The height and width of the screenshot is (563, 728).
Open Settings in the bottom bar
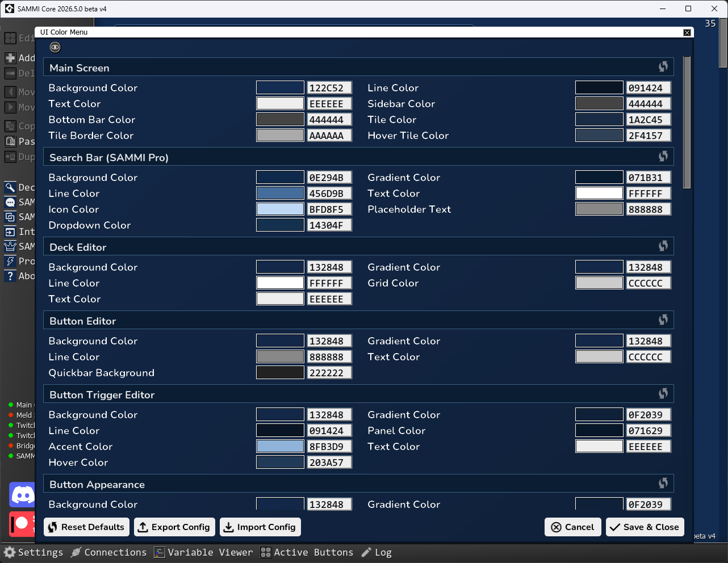tap(34, 552)
